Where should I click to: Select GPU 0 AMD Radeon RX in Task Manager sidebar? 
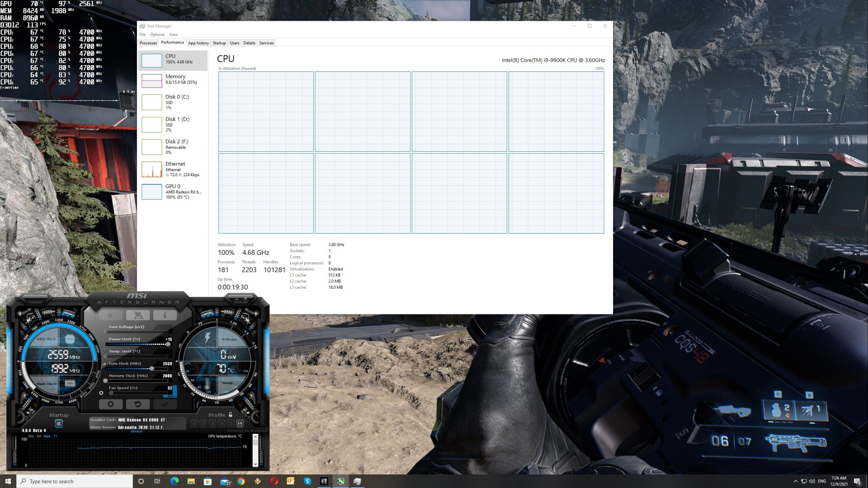click(173, 191)
